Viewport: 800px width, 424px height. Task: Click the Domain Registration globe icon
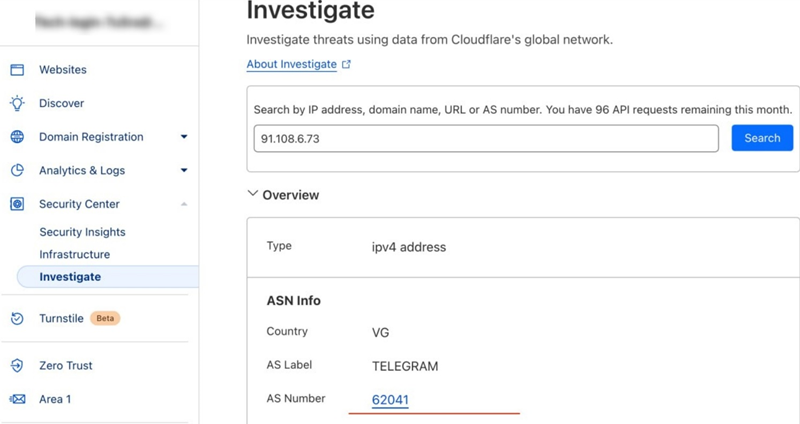click(17, 137)
